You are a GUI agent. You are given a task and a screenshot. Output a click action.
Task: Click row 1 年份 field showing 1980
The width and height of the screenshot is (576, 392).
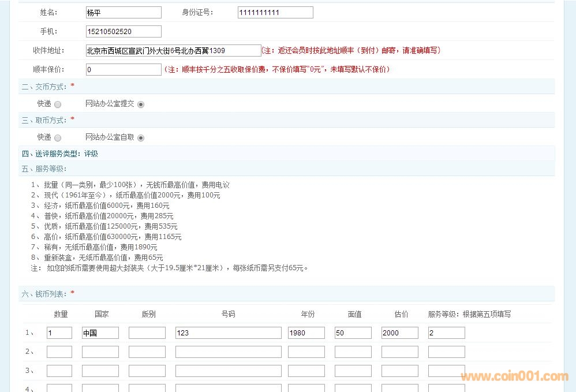point(306,333)
